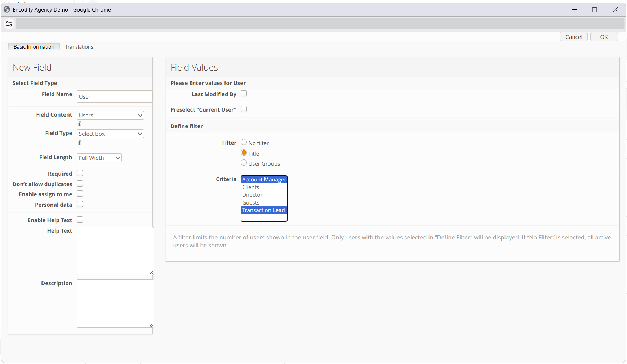
Task: Open the Field Content dropdown
Action: coord(110,115)
